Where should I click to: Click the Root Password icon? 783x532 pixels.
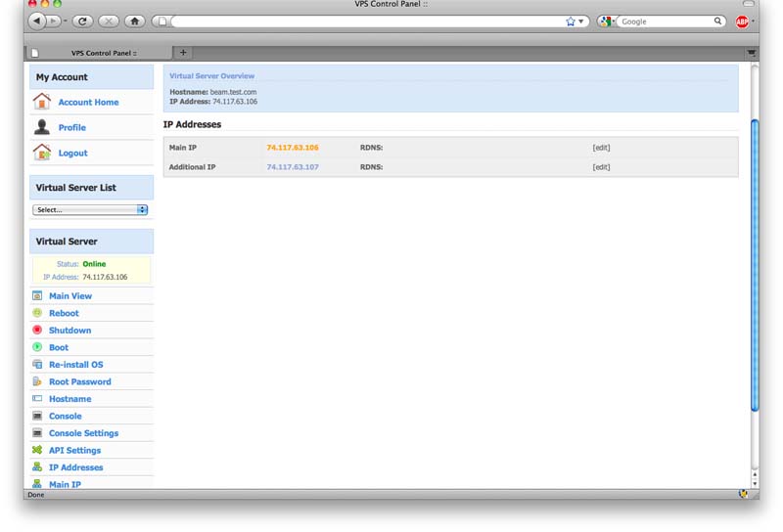tap(37, 381)
